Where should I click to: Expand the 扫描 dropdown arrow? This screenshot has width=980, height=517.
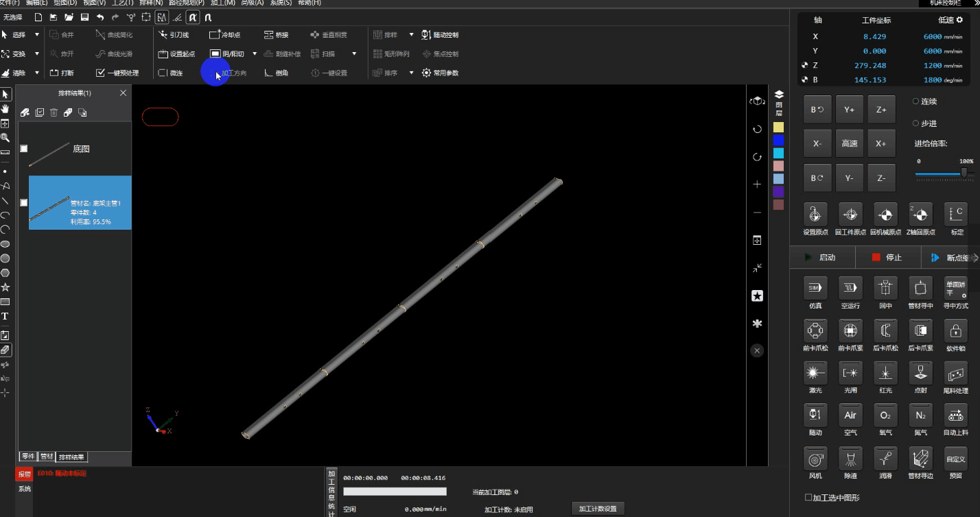[354, 53]
